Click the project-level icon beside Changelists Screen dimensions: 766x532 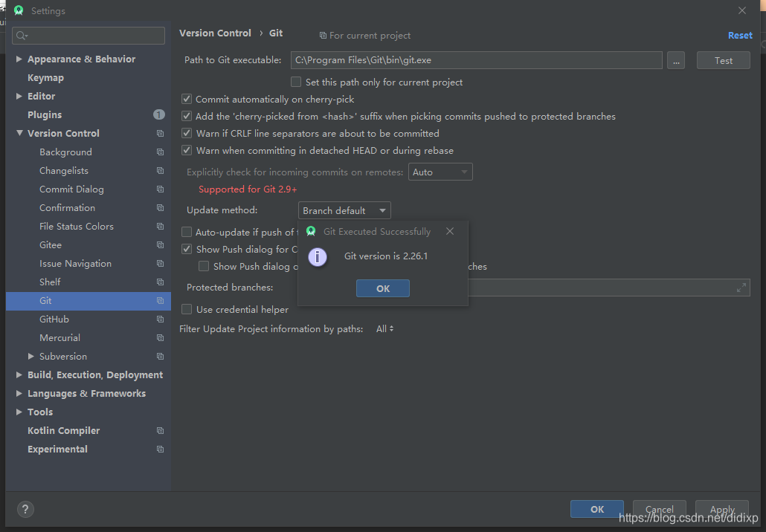[160, 170]
